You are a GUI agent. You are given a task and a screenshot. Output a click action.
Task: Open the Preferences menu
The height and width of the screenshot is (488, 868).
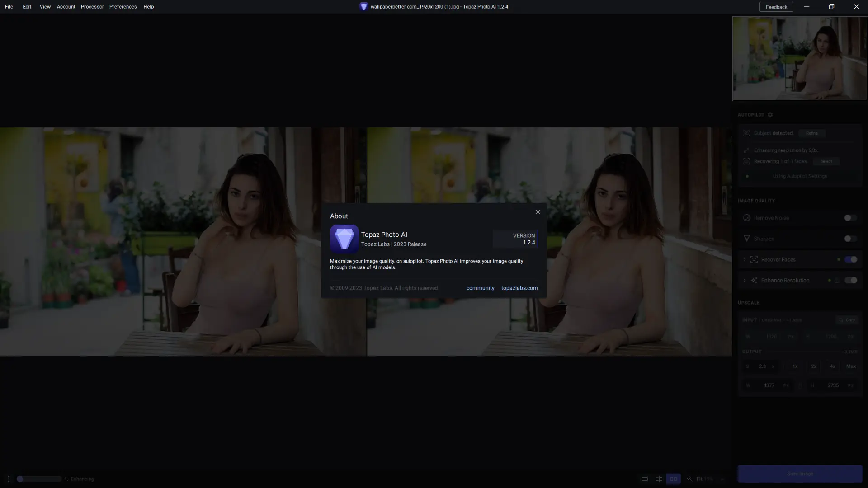pyautogui.click(x=123, y=7)
